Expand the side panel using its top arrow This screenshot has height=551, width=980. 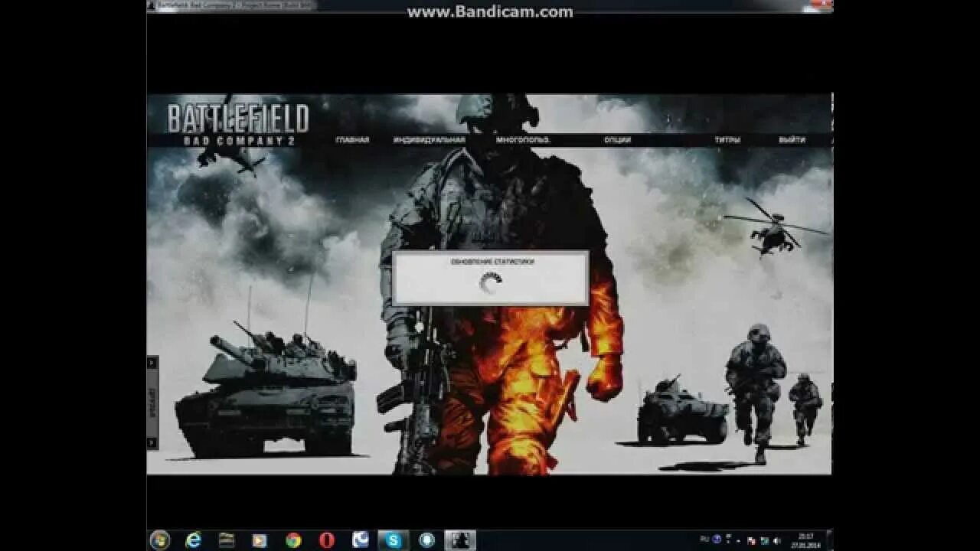[152, 363]
